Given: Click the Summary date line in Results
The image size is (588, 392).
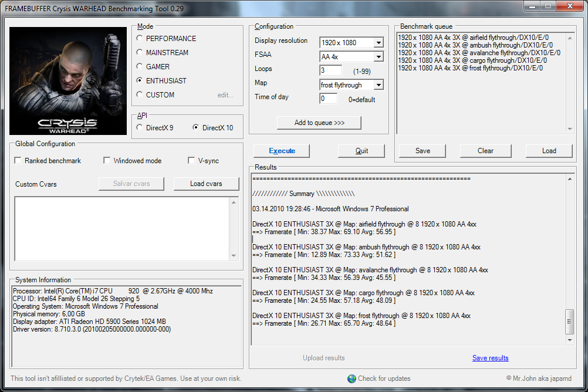Looking at the screenshot, I should pos(330,209).
